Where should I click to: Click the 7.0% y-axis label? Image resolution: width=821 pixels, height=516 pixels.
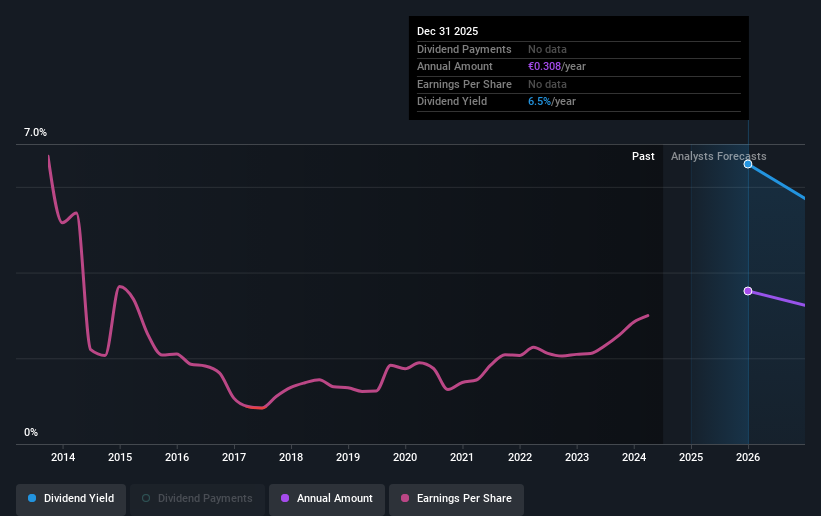coord(35,133)
